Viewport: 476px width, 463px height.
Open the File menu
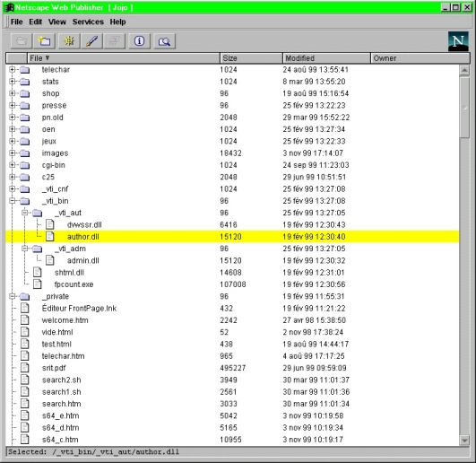(17, 22)
